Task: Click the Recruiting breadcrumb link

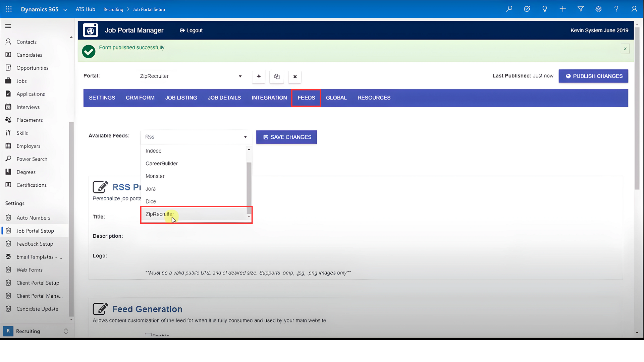Action: (113, 9)
